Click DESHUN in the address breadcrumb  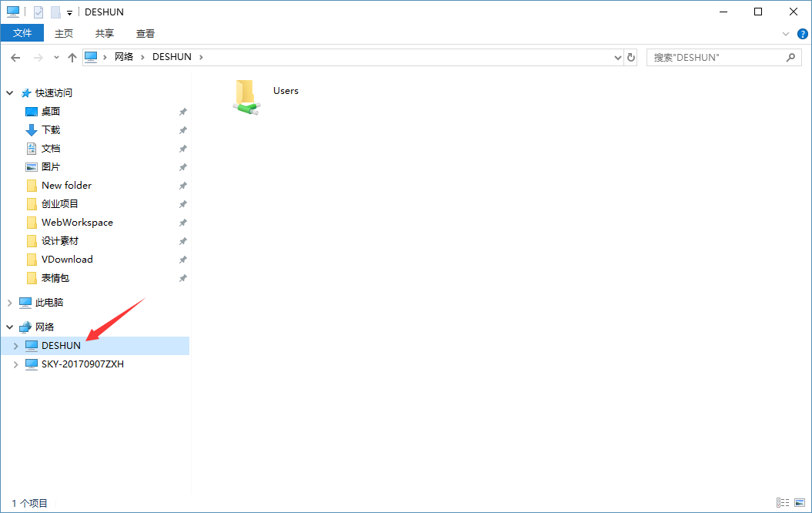click(x=172, y=57)
